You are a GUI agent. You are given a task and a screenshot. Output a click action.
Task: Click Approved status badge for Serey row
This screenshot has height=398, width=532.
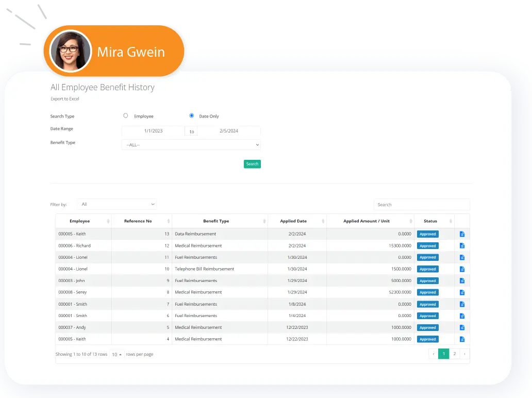click(x=427, y=292)
